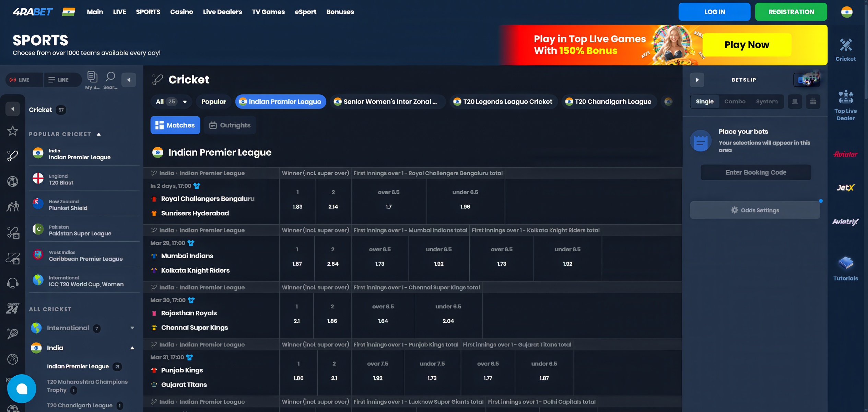
Task: Click the REGISTRATION button
Action: pyautogui.click(x=791, y=11)
